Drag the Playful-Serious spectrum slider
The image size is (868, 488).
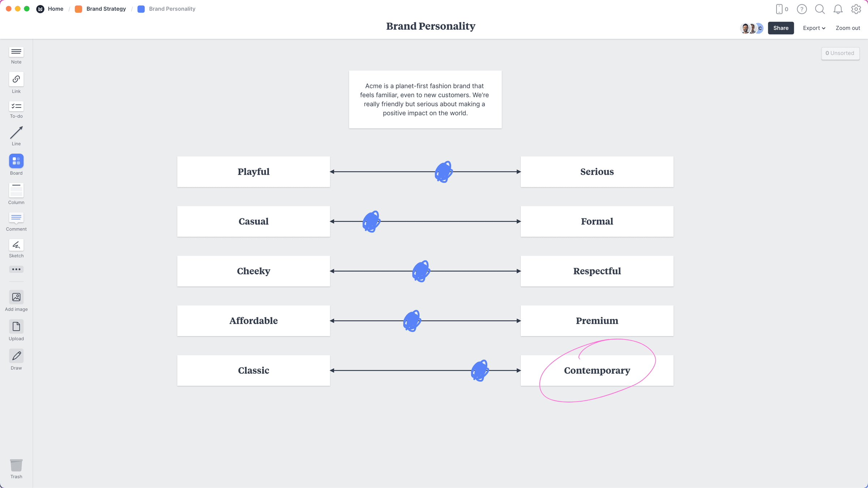tap(443, 172)
